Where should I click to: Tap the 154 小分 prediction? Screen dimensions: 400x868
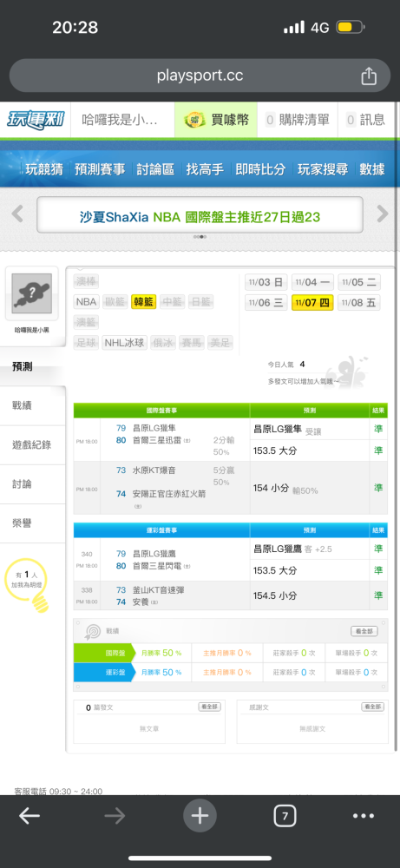[x=271, y=488]
